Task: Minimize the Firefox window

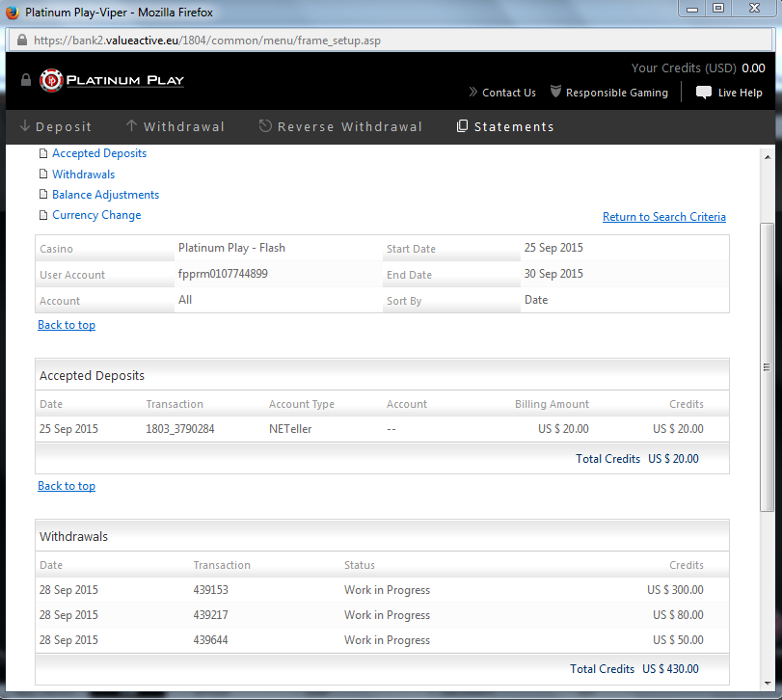Action: [x=691, y=9]
